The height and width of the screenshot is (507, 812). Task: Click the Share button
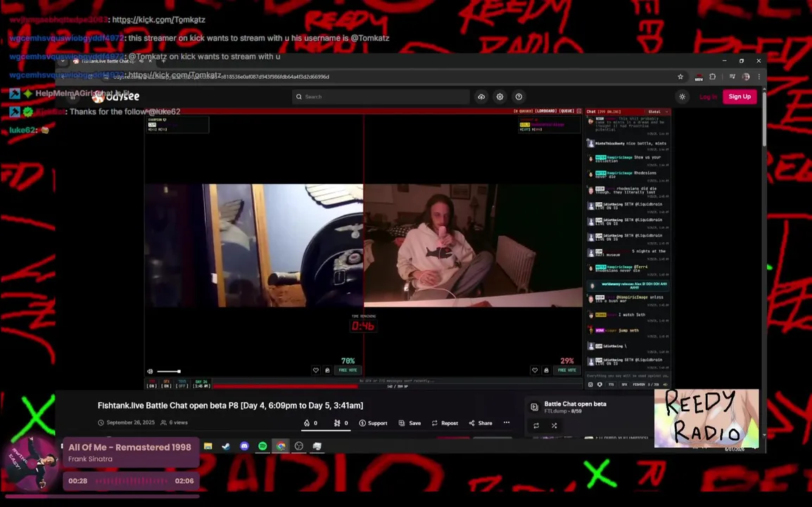click(481, 423)
